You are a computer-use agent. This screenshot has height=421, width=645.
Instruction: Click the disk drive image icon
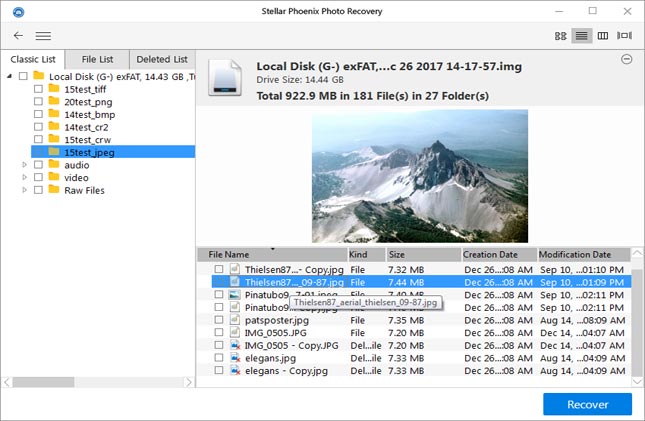click(225, 78)
